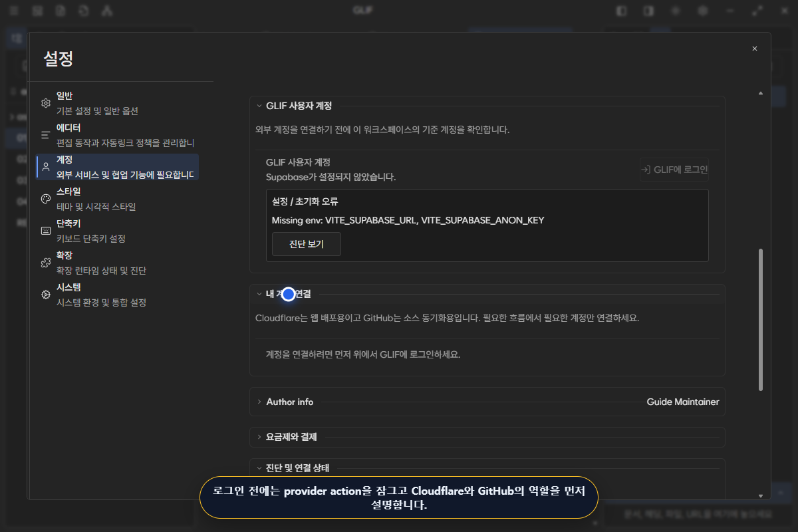This screenshot has width=798, height=532.
Task: Click the Cloudflare and GitHub description text
Action: pyautogui.click(x=447, y=318)
